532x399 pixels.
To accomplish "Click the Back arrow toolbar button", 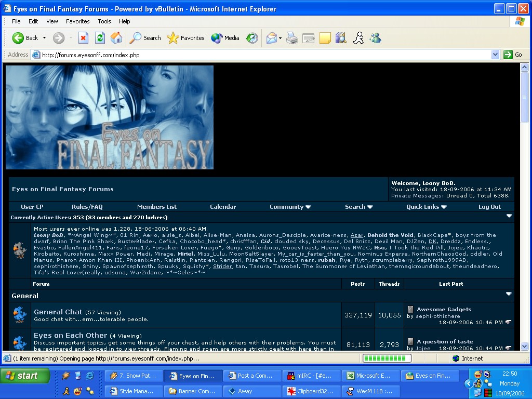I will (x=25, y=38).
